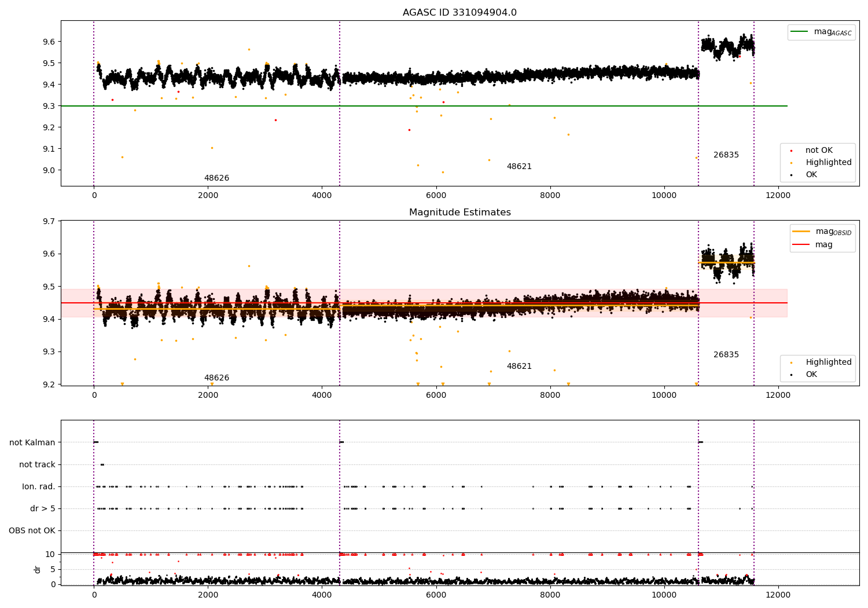Click y-tick 5 on bottom dr plot
868x608 pixels.
pyautogui.click(x=53, y=570)
